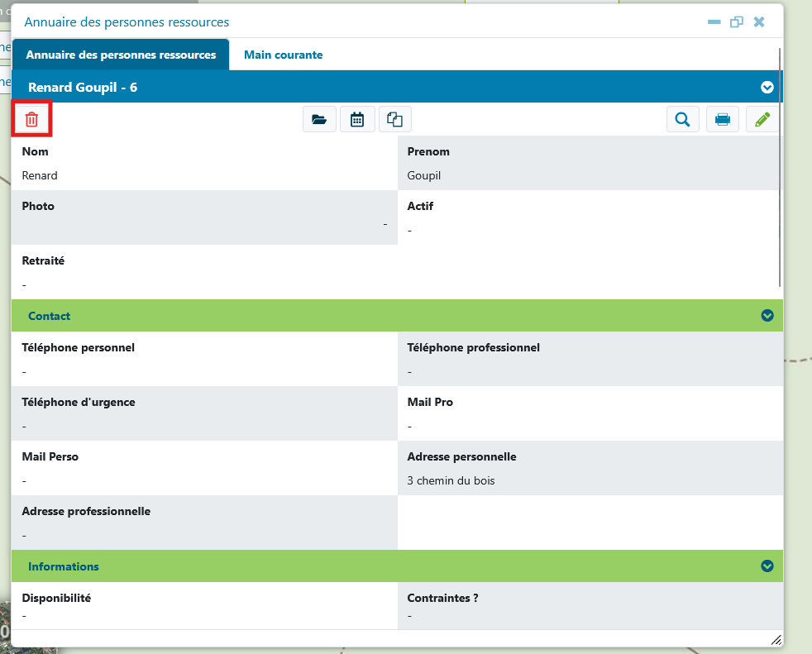
Task: Click the Nom value Renard
Action: point(40,175)
